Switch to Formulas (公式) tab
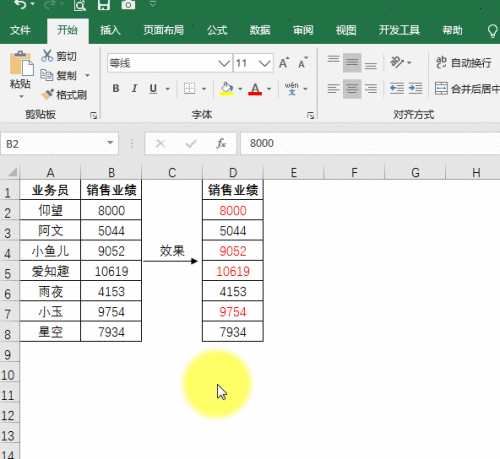 (217, 30)
